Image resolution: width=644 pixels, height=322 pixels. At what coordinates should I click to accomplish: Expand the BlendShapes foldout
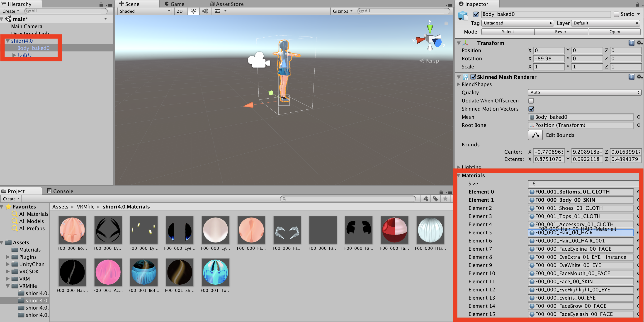459,84
